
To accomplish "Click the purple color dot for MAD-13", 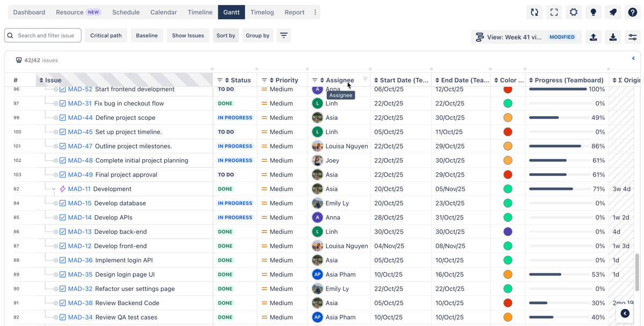I will click(508, 232).
